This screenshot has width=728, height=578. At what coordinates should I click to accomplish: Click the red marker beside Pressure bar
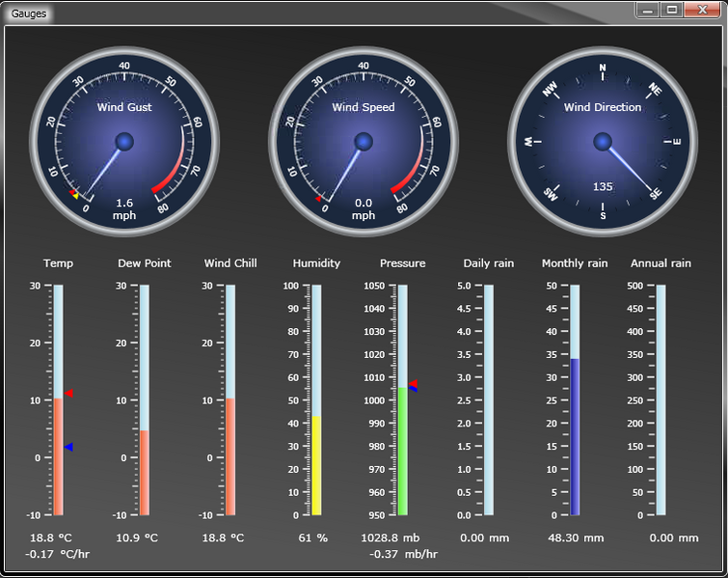point(413,383)
